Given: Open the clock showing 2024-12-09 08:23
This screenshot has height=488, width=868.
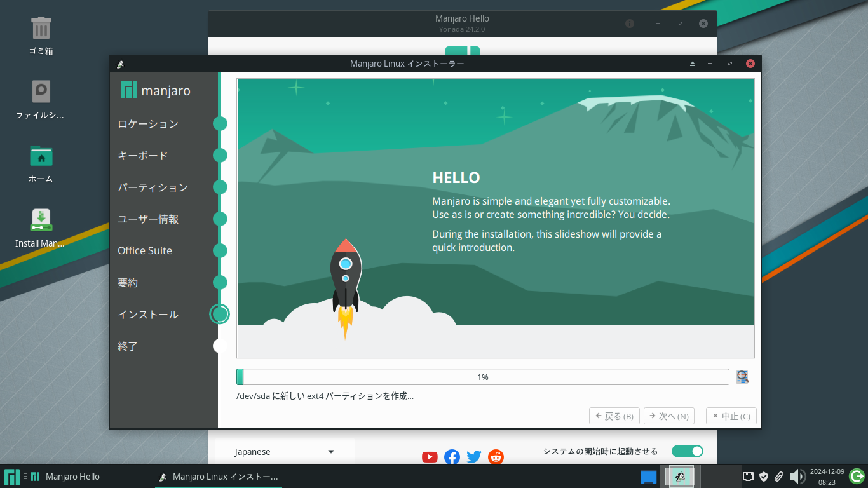Looking at the screenshot, I should 827,477.
